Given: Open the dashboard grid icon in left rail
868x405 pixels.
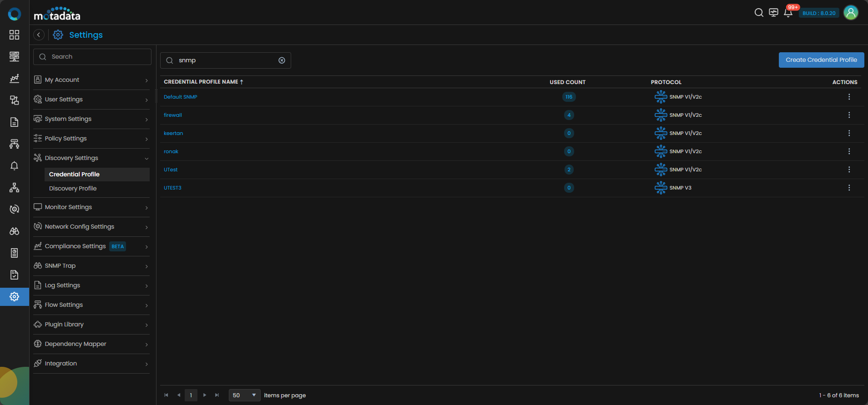Looking at the screenshot, I should pyautogui.click(x=15, y=35).
